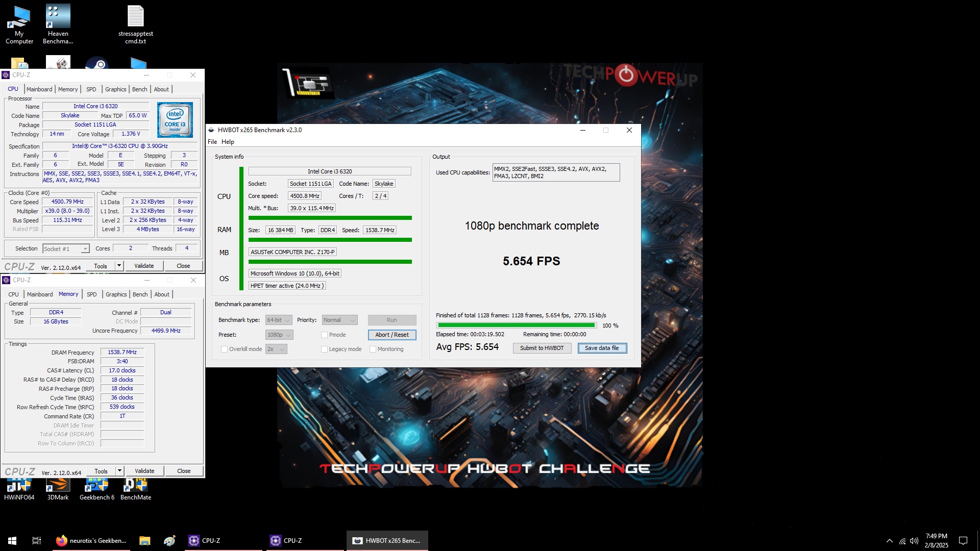Open Priority Normal dropdown
980x551 pixels.
[x=339, y=320]
